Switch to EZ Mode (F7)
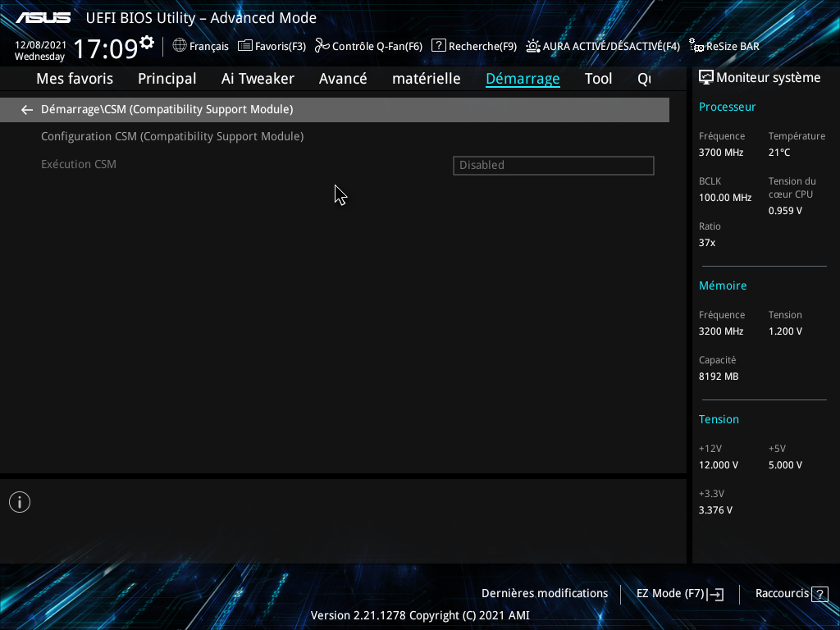This screenshot has width=840, height=630. (670, 594)
